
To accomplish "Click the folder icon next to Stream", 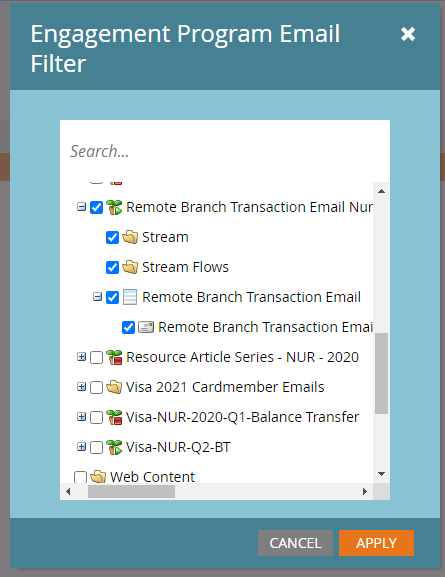I will (130, 237).
